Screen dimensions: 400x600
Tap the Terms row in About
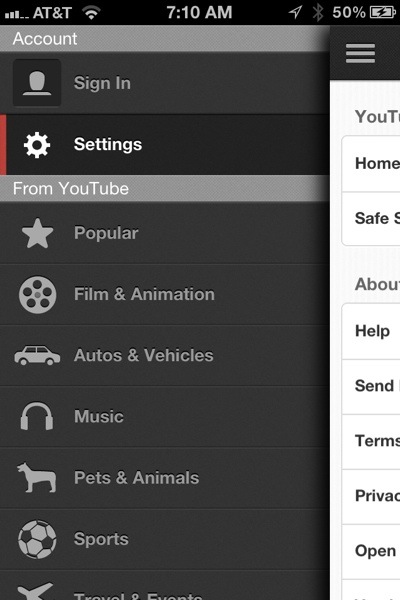point(371,442)
